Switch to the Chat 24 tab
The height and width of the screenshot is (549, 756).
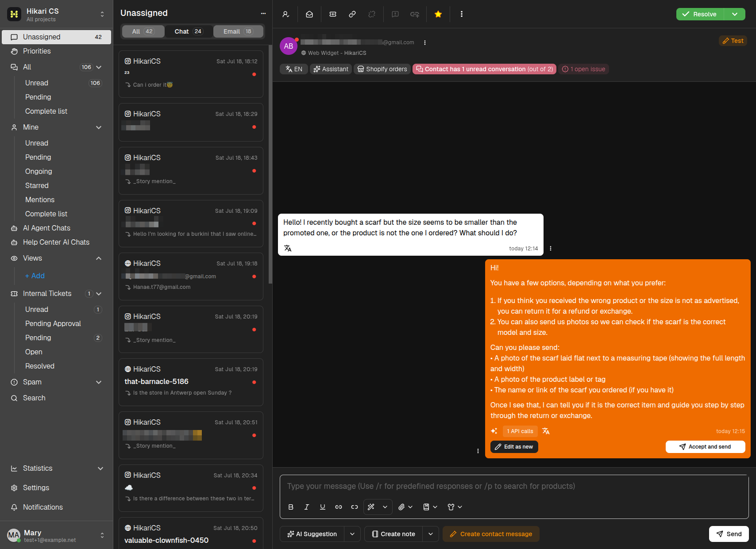[189, 31]
